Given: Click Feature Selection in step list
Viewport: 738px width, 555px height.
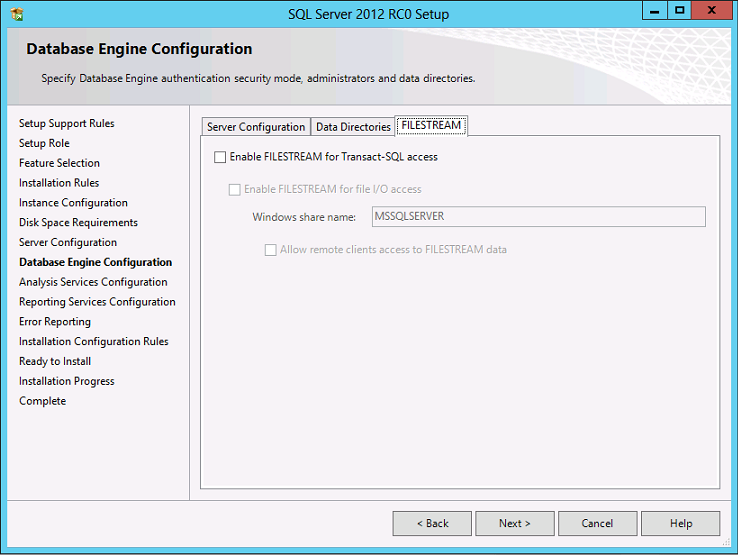Looking at the screenshot, I should [59, 163].
